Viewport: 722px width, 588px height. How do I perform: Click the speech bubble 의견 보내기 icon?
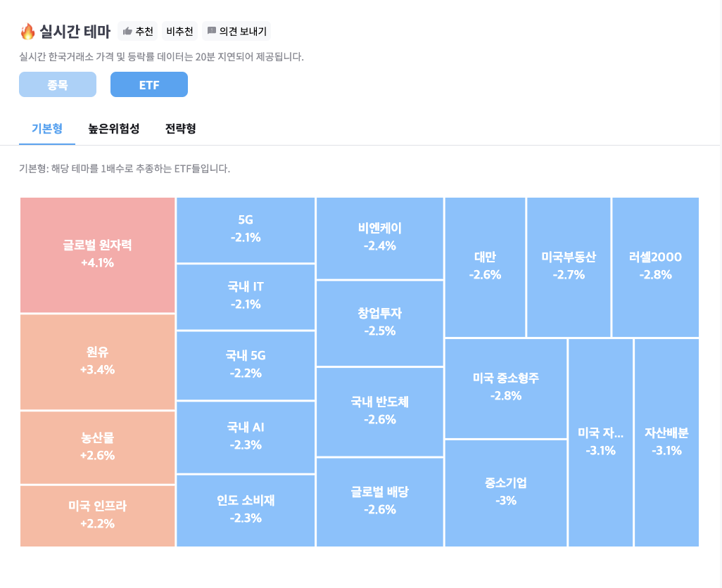point(211,31)
